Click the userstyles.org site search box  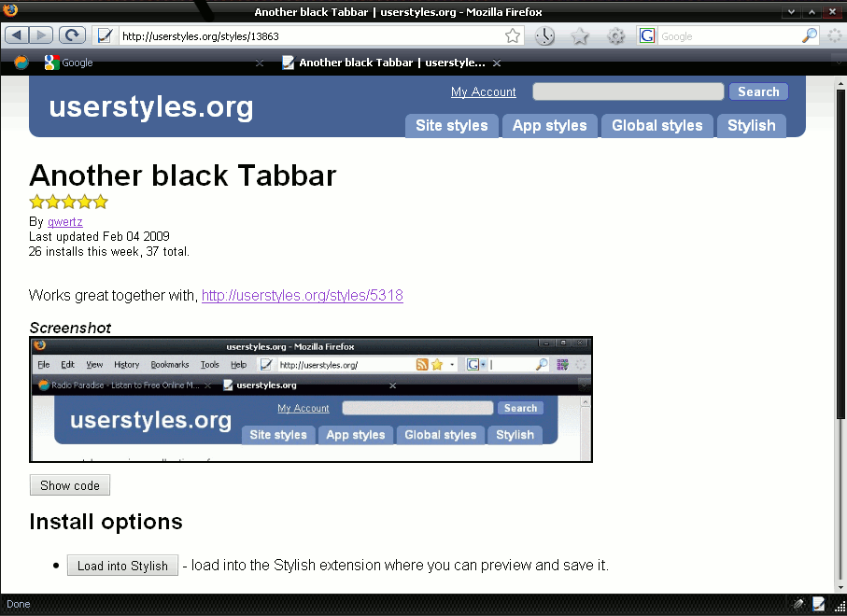pyautogui.click(x=628, y=91)
